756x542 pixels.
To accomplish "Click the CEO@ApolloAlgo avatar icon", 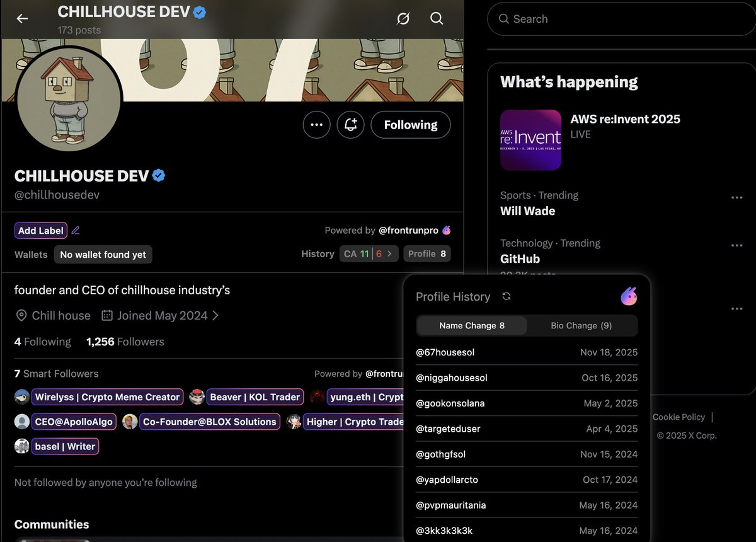I will point(22,422).
